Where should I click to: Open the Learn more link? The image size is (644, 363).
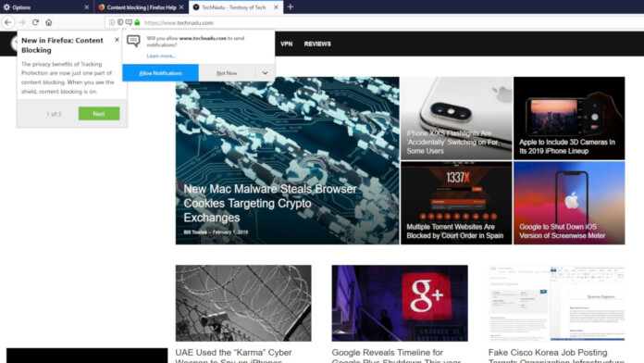[161, 56]
